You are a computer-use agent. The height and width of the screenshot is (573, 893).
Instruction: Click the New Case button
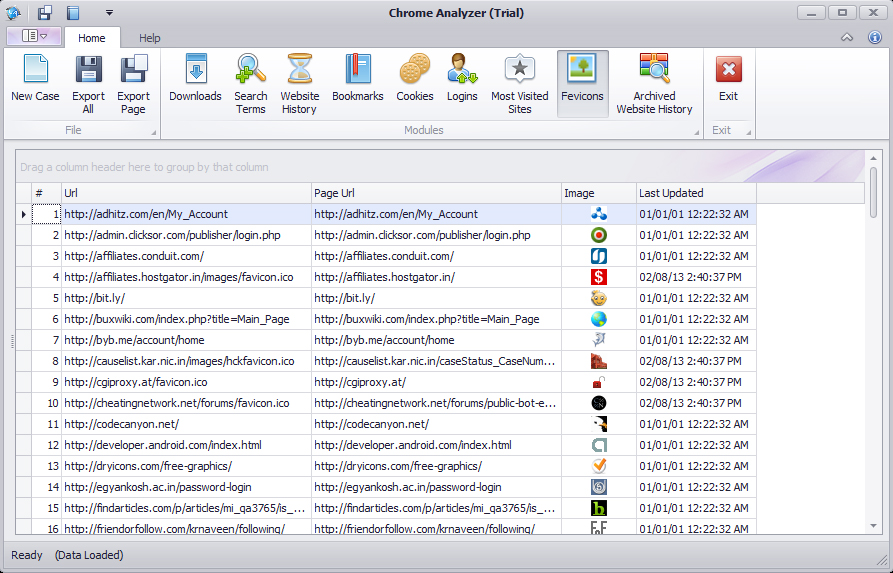pyautogui.click(x=35, y=80)
